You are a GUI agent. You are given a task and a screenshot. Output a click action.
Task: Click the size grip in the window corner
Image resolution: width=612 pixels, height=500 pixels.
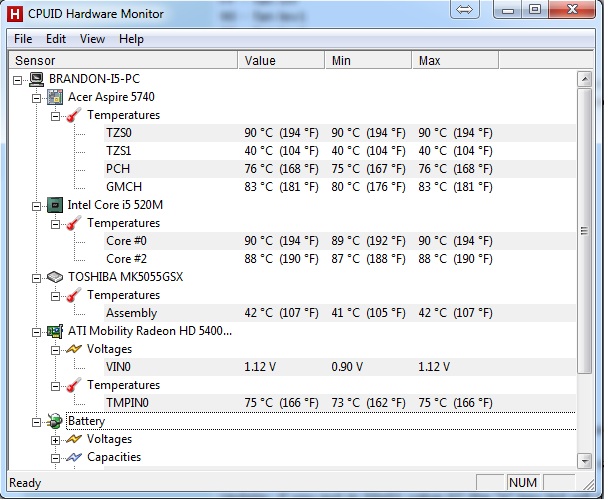point(588,484)
